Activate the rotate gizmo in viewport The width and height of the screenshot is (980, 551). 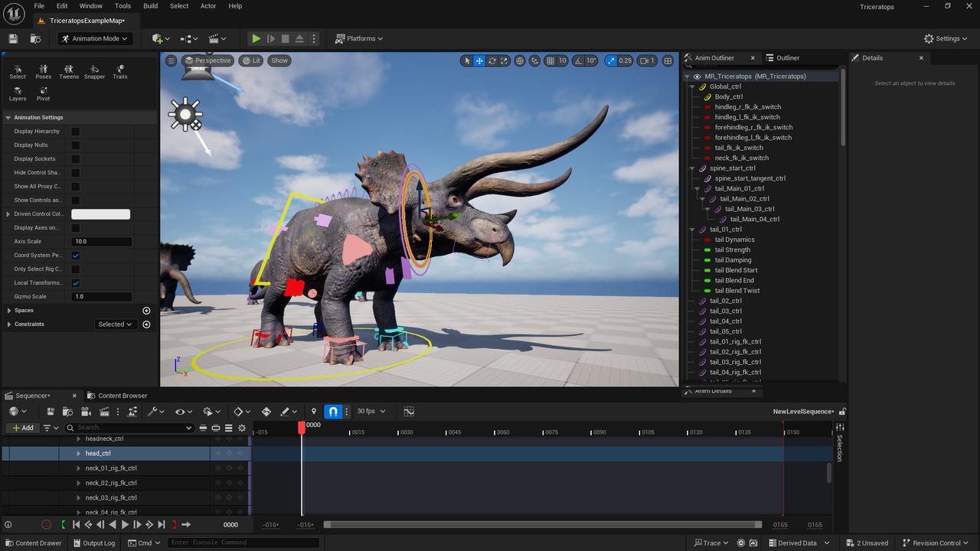pyautogui.click(x=492, y=60)
